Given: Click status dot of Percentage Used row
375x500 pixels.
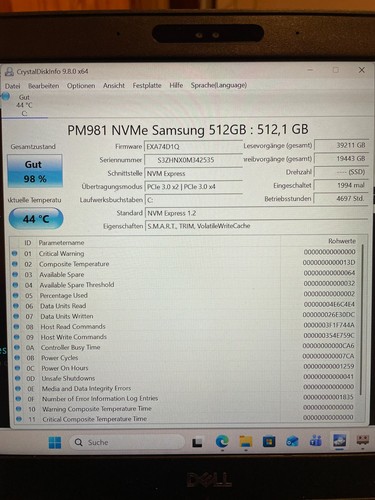Looking at the screenshot, I should [x=16, y=295].
